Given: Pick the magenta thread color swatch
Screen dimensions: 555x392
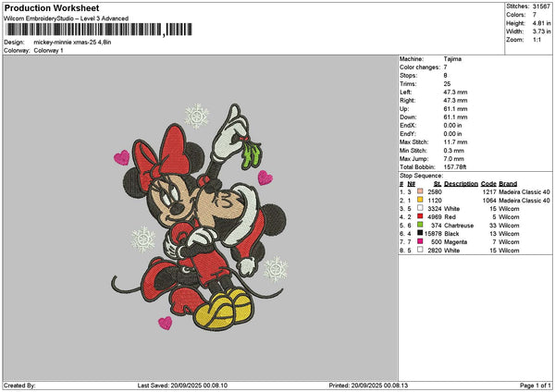Looking at the screenshot, I should 420,242.
